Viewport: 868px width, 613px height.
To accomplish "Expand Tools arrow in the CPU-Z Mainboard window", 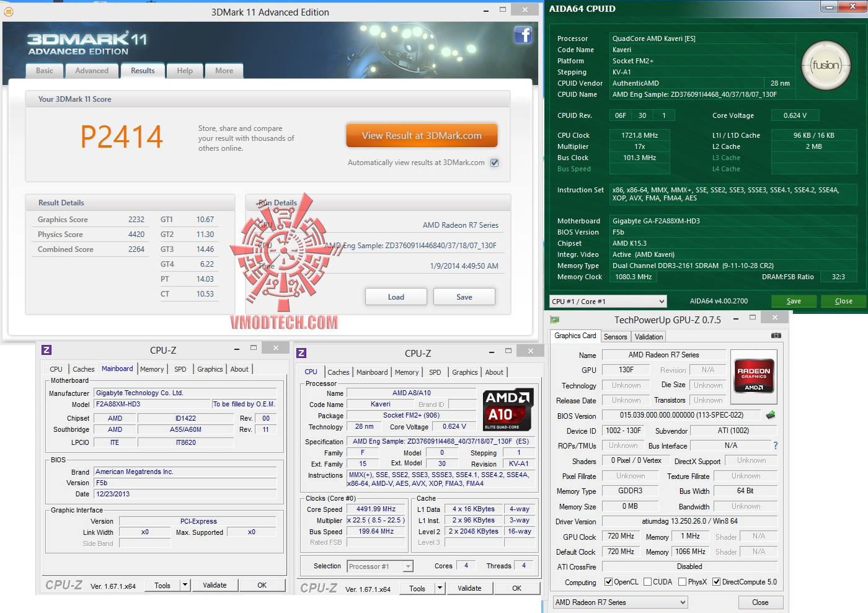I will point(185,585).
